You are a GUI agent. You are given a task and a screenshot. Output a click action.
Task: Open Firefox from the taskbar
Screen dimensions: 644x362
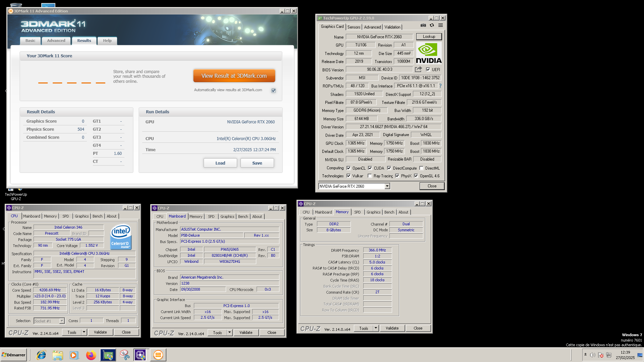[91, 355]
